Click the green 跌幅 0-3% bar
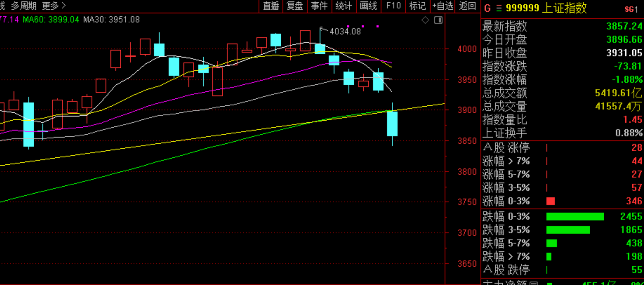Screen dimensions: 644x285 (x=575, y=217)
